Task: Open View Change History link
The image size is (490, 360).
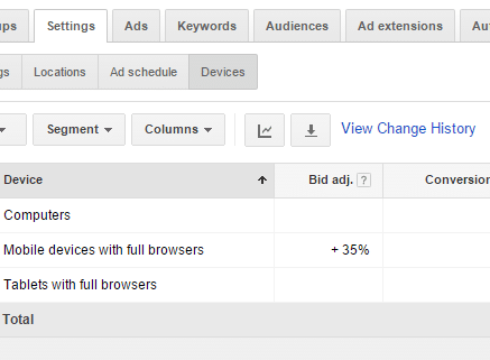Action: click(x=408, y=129)
